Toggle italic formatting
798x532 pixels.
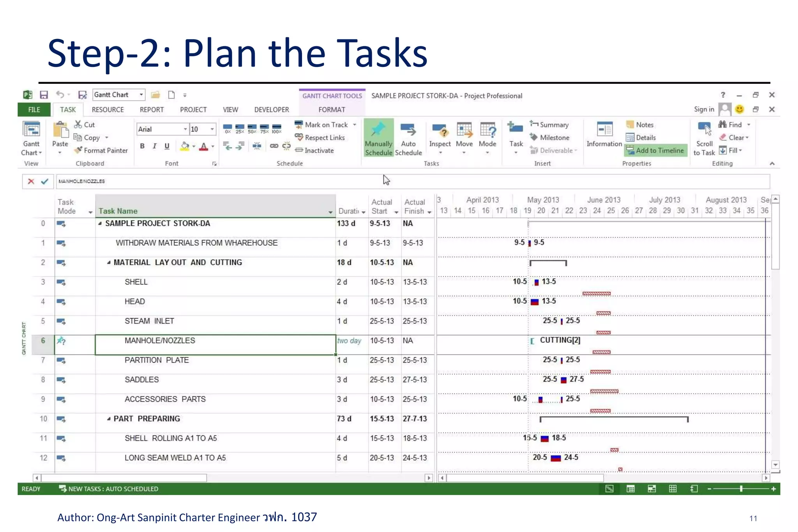coord(155,146)
